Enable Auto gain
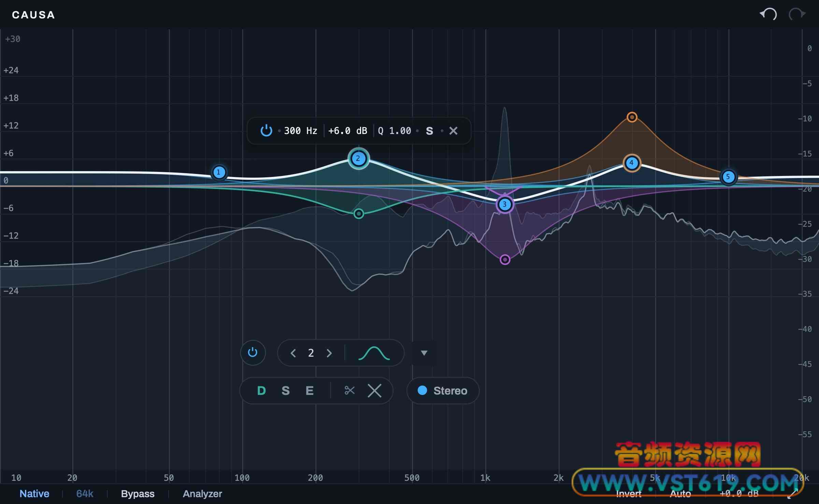819x504 pixels. (x=680, y=494)
